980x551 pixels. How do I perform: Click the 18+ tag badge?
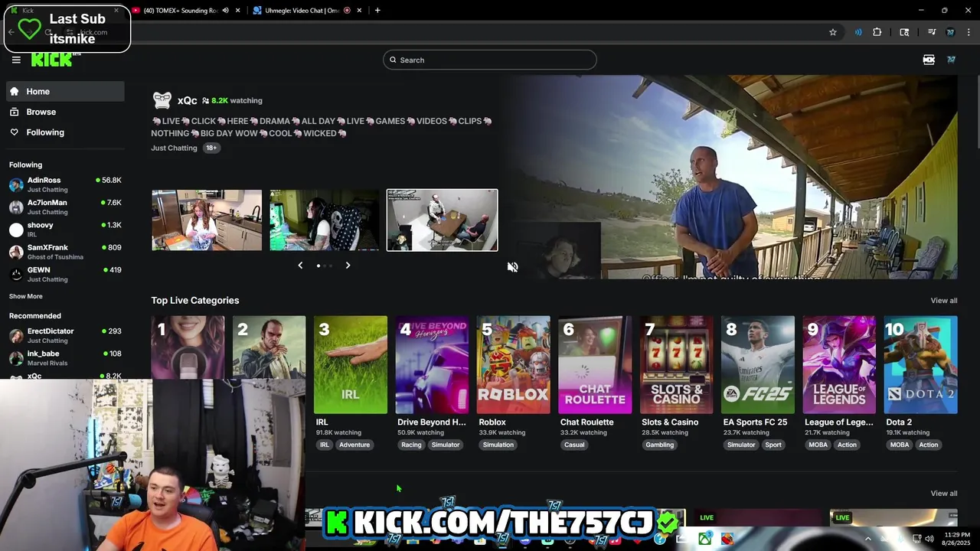click(211, 148)
